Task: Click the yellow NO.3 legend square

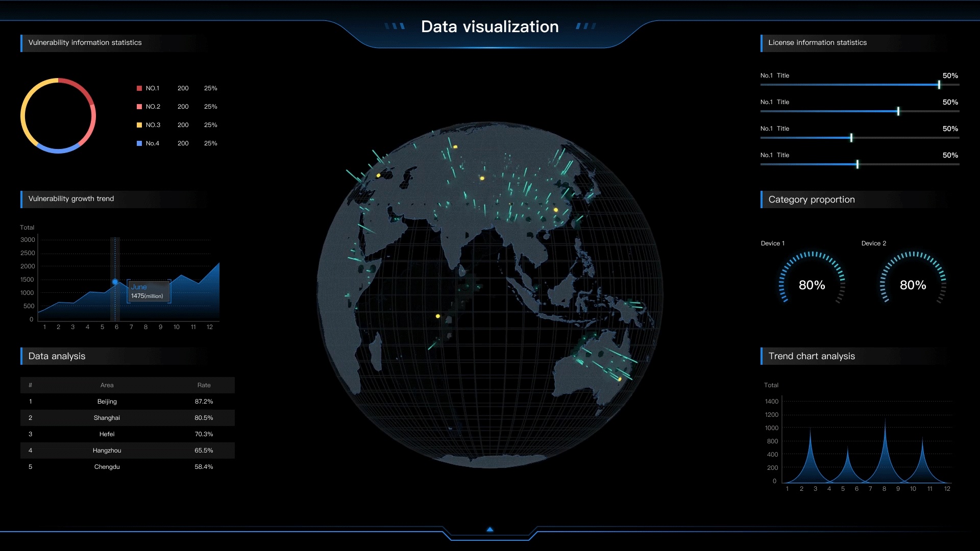Action: click(139, 125)
